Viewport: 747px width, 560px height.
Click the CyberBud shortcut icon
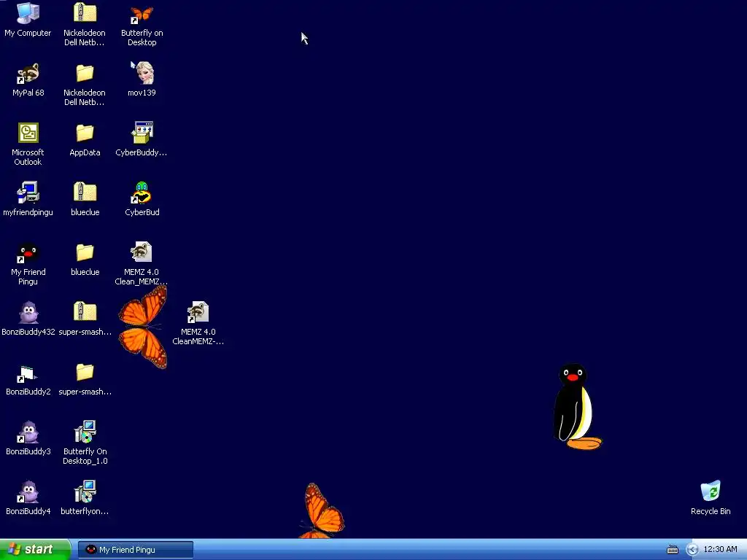pos(142,192)
